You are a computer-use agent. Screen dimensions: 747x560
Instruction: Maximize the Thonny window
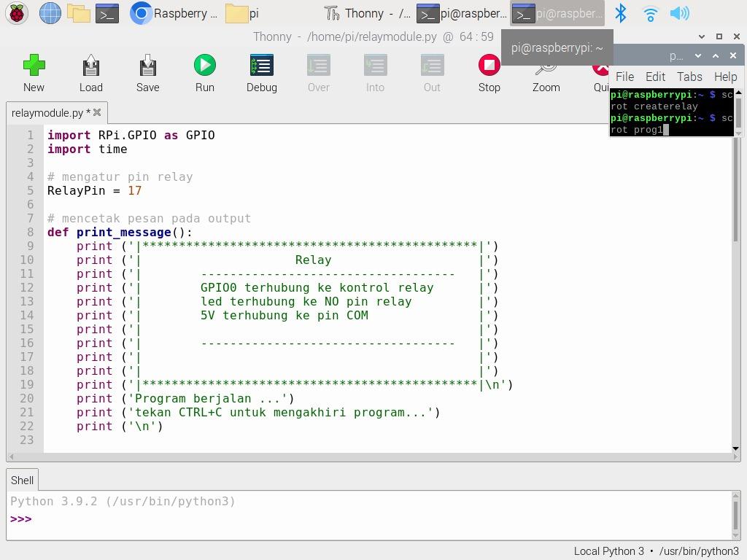719,36
